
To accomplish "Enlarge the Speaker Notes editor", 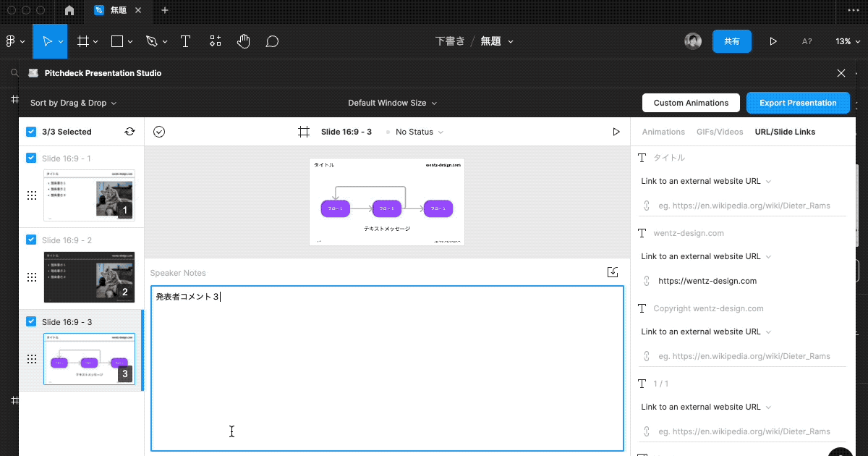I will (612, 271).
